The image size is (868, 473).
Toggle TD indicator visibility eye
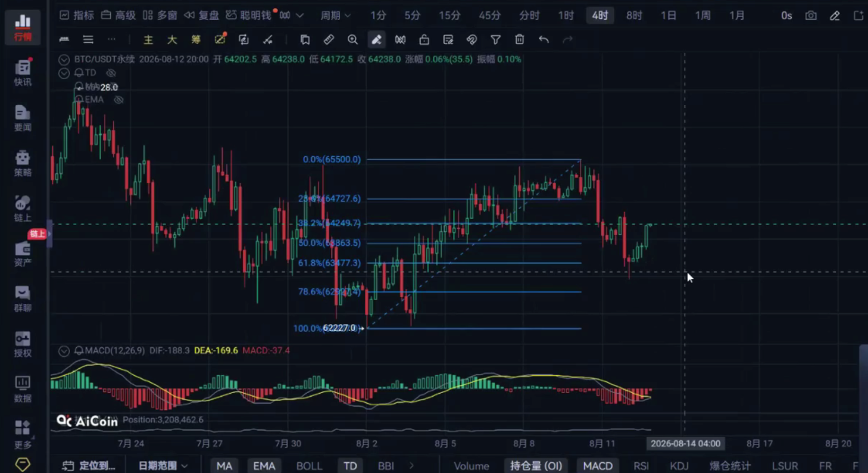tap(111, 73)
